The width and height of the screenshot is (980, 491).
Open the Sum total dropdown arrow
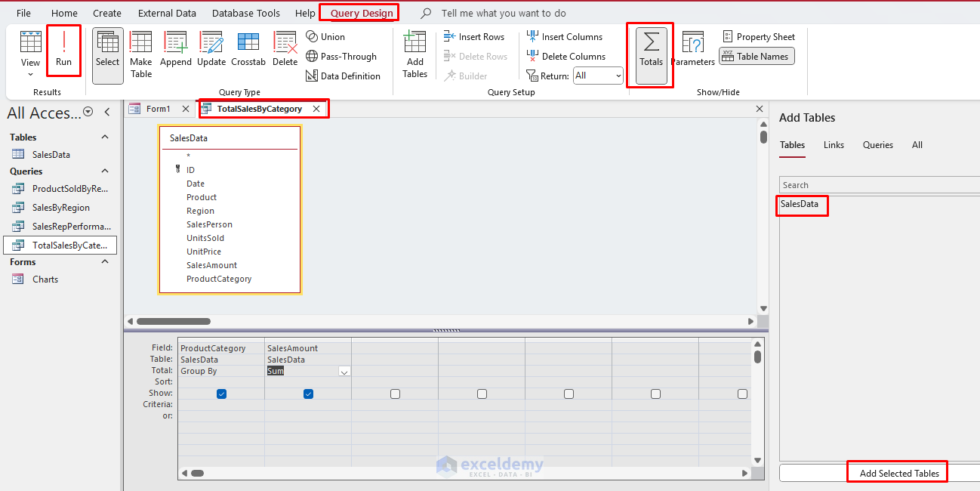344,371
